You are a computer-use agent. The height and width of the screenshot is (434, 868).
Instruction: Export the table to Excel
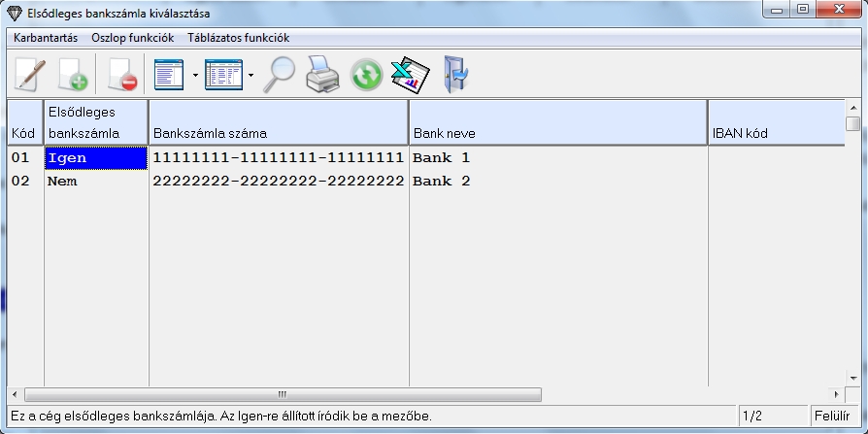coord(410,75)
